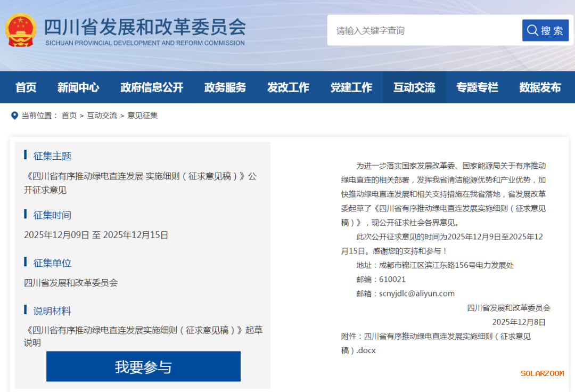575x392 pixels.
Task: Click 意见征集 breadcrumb link
Action: (x=143, y=116)
